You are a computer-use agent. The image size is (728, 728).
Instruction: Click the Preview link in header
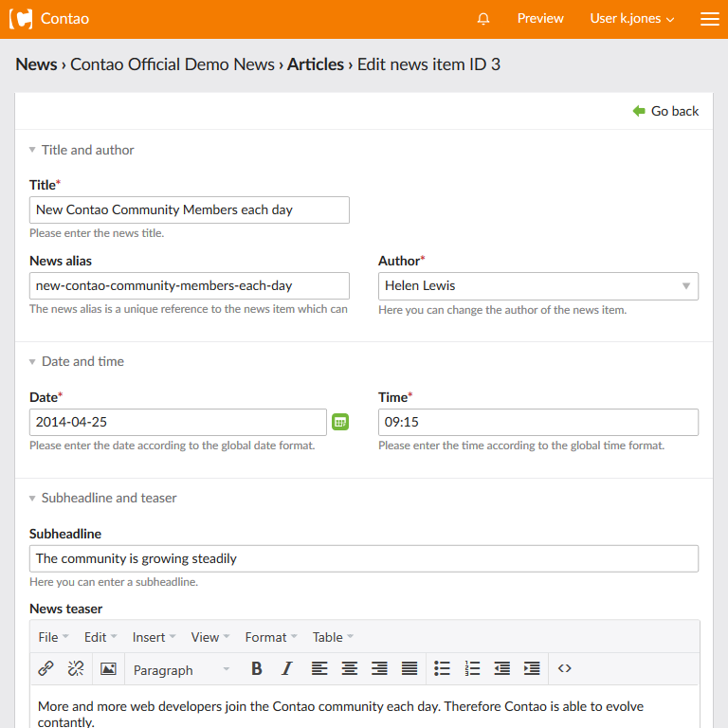point(540,19)
